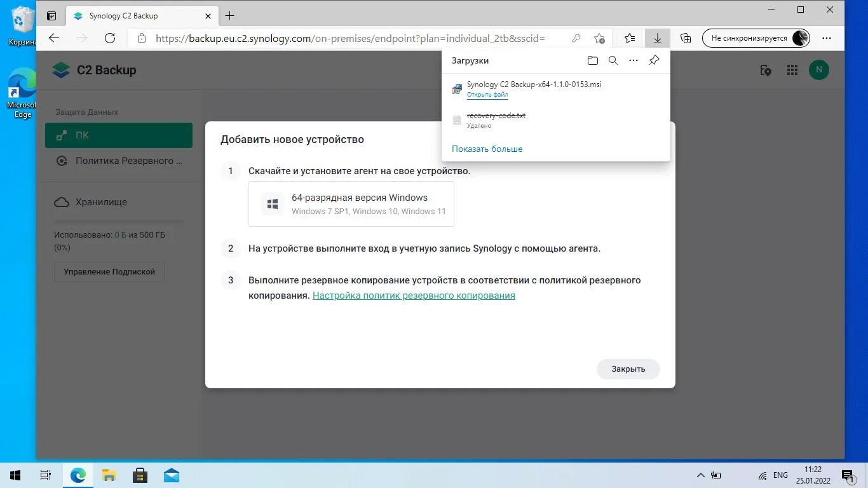The width and height of the screenshot is (868, 488).
Task: Click the storage usage progress bar
Action: click(119, 222)
